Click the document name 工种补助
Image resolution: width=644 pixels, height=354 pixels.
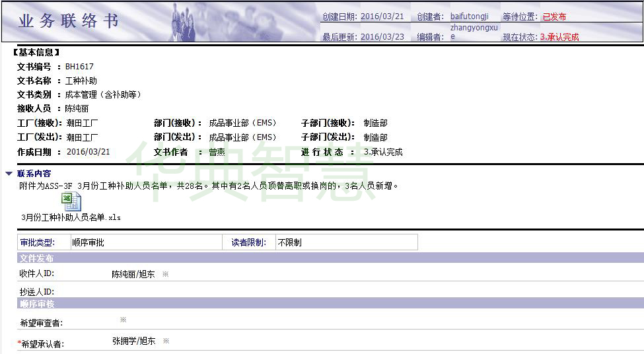point(81,81)
